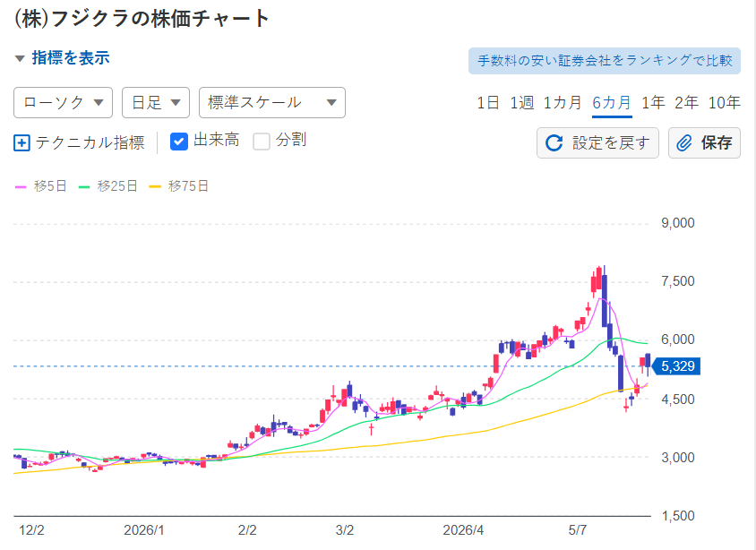Click the 2/2 date axis label

247,530
